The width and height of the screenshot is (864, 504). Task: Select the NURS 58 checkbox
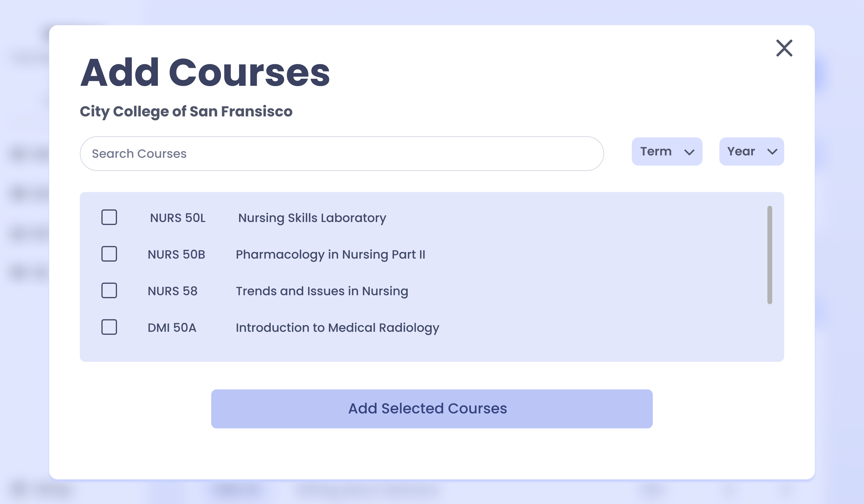pyautogui.click(x=109, y=291)
